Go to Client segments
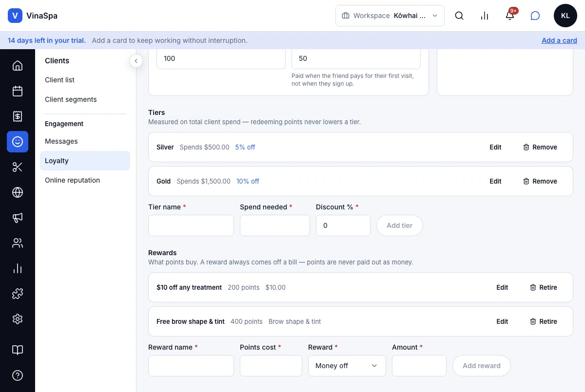 click(85, 99)
